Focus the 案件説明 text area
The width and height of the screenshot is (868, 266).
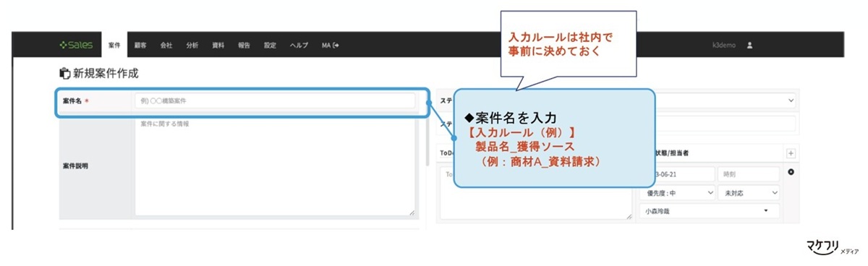tap(275, 166)
